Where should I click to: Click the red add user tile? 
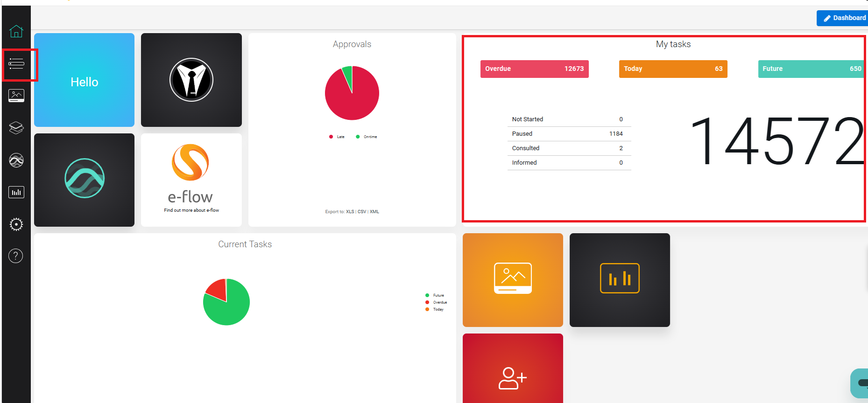[x=513, y=368]
